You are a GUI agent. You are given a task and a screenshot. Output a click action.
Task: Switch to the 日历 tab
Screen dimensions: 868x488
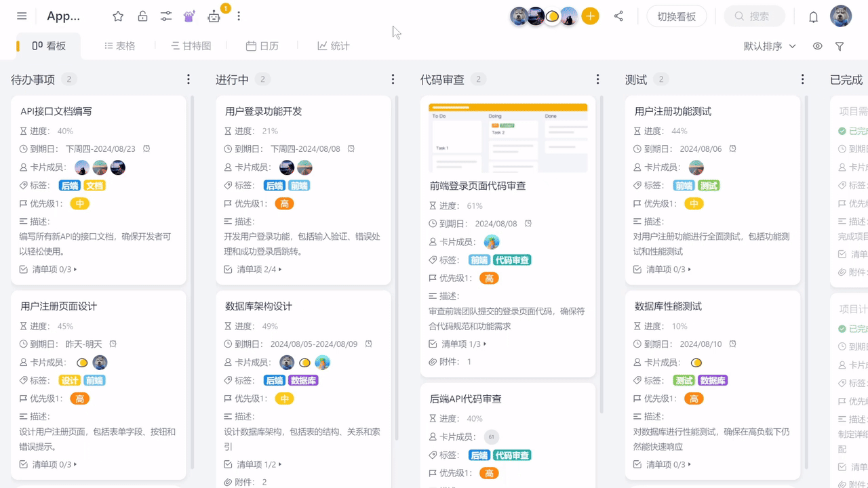pos(262,46)
